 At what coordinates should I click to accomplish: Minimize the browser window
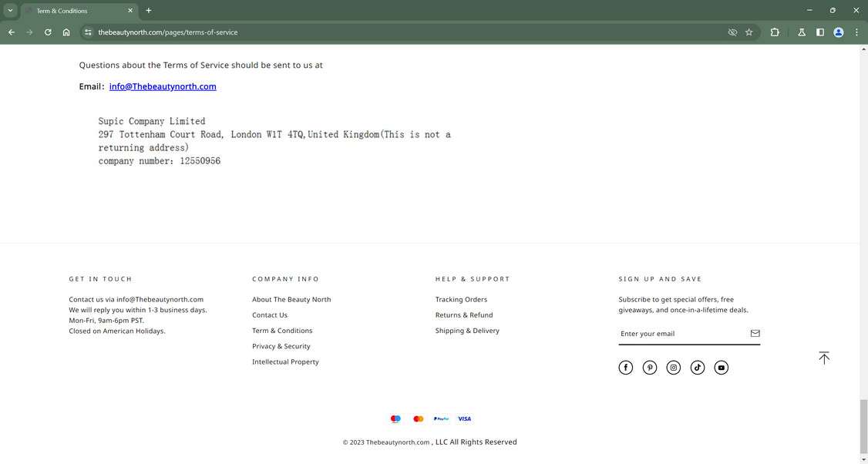[x=809, y=11]
